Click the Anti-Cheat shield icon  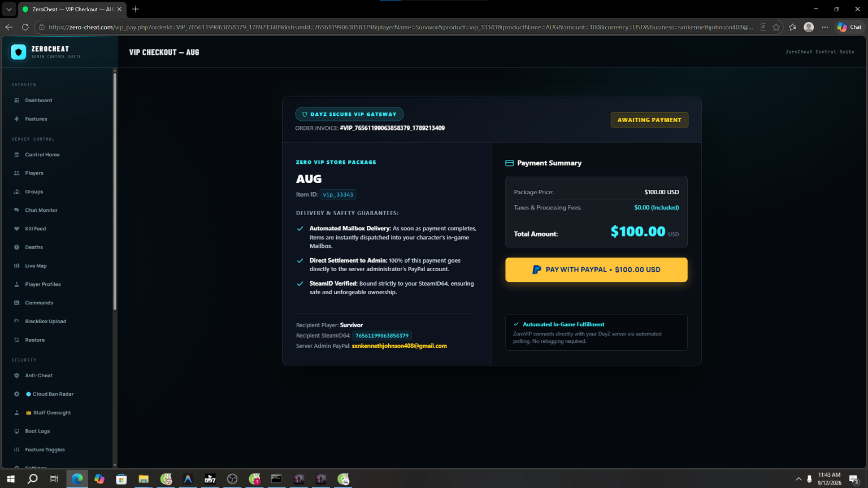(16, 376)
